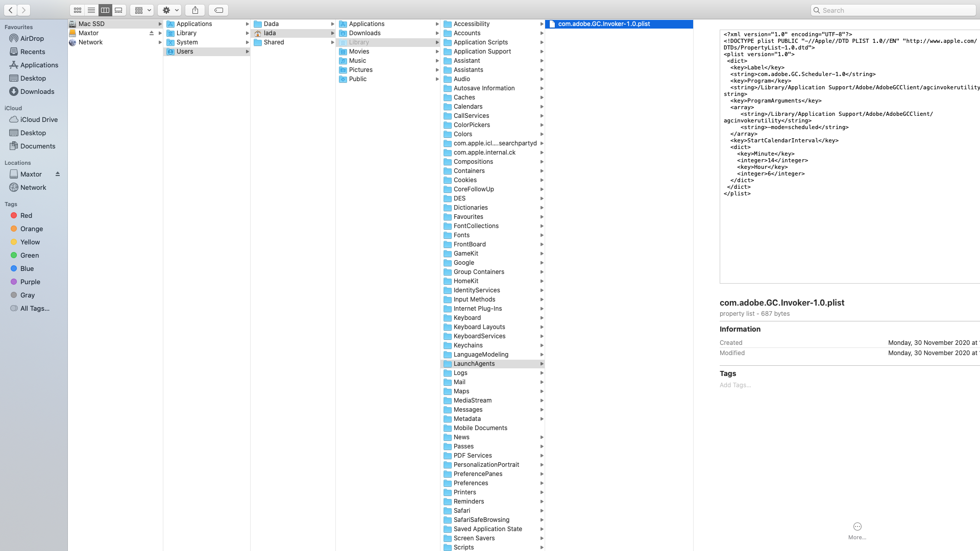980x551 pixels.
Task: Switch to icon view mode
Action: [78, 10]
